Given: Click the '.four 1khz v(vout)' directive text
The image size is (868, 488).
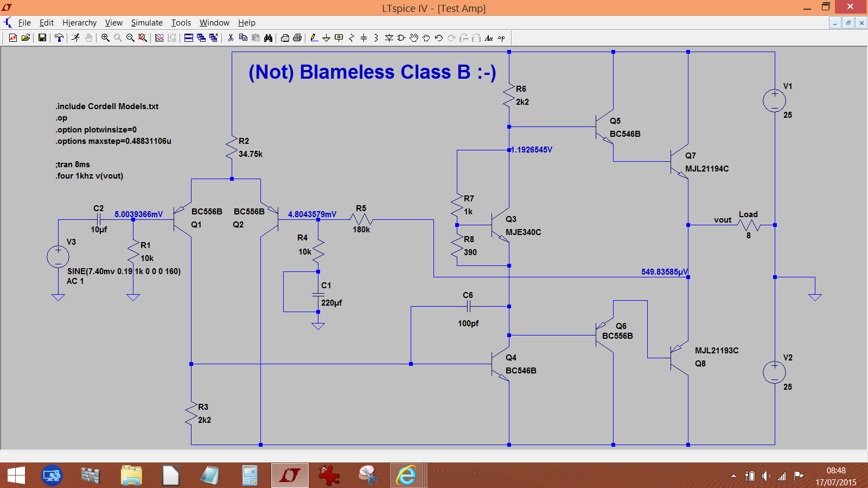Looking at the screenshot, I should click(x=89, y=176).
